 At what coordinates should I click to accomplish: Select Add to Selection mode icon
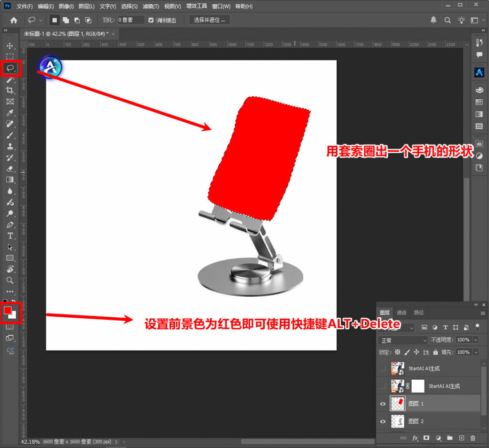(66, 20)
